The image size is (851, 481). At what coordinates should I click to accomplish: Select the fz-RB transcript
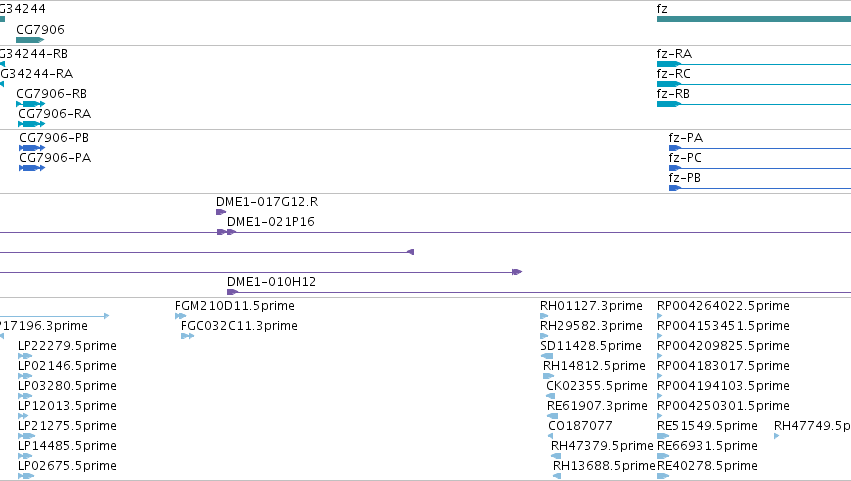coord(754,104)
